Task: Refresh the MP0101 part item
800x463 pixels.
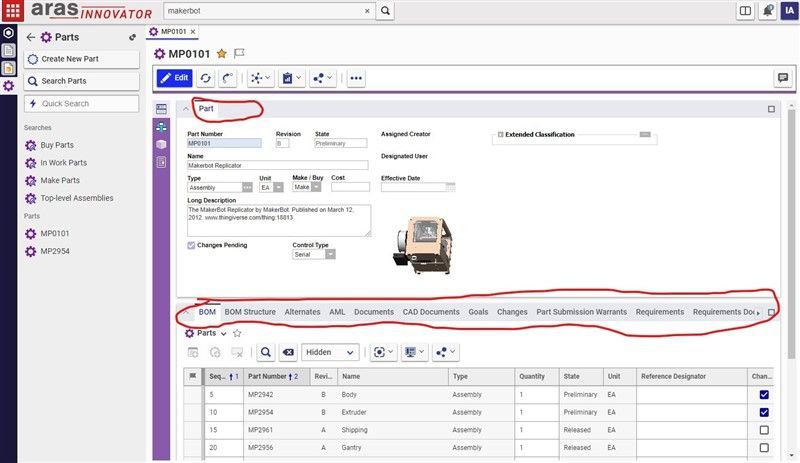Action: pyautogui.click(x=206, y=78)
